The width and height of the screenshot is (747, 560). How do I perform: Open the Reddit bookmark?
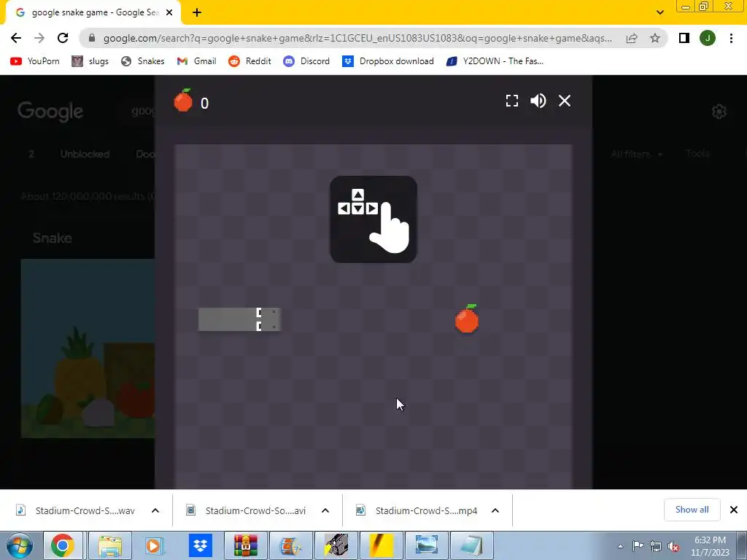pos(249,61)
